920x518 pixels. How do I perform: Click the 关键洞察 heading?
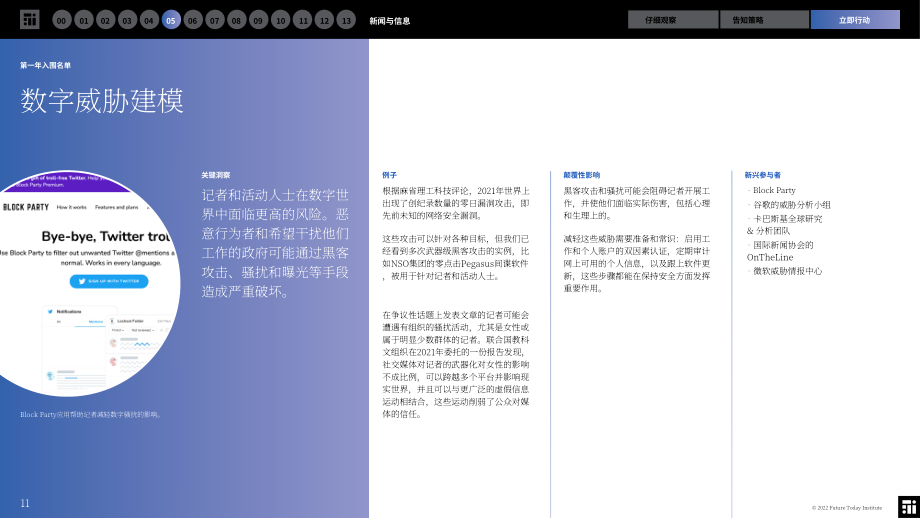point(216,175)
